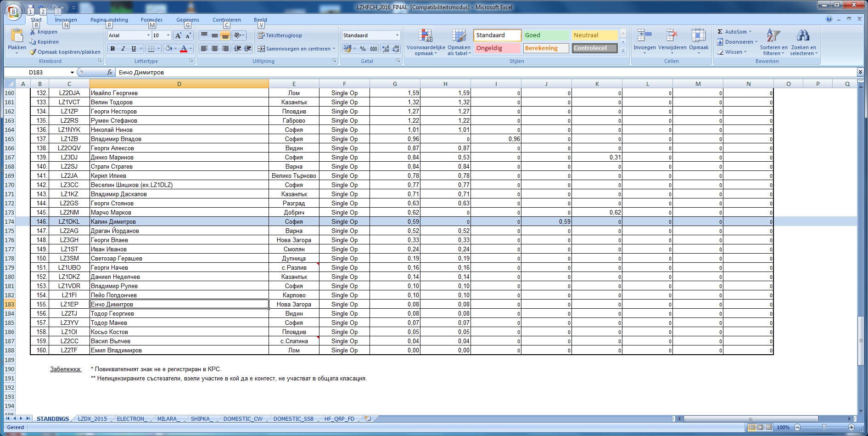Image resolution: width=868 pixels, height=436 pixels.
Task: Apply the Ongeldig cell style
Action: (497, 48)
